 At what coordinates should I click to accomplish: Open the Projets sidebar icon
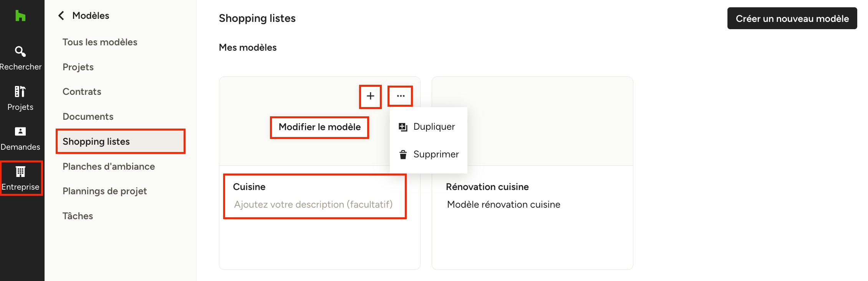point(20,91)
